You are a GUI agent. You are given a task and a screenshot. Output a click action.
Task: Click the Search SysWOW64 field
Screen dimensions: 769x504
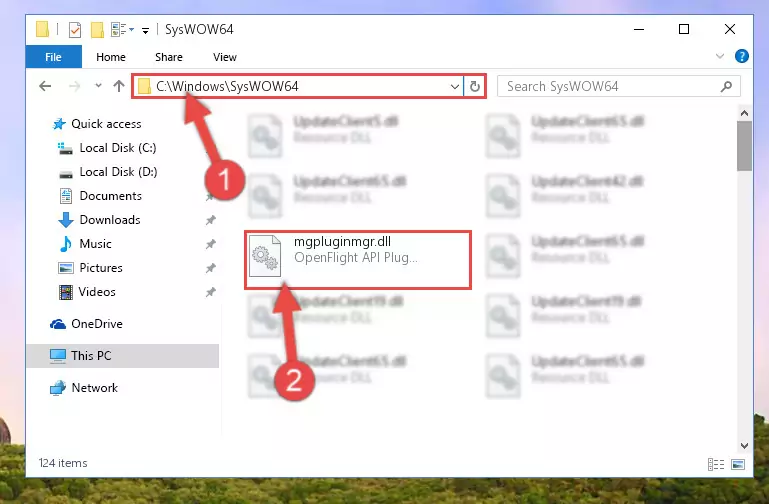pos(618,86)
